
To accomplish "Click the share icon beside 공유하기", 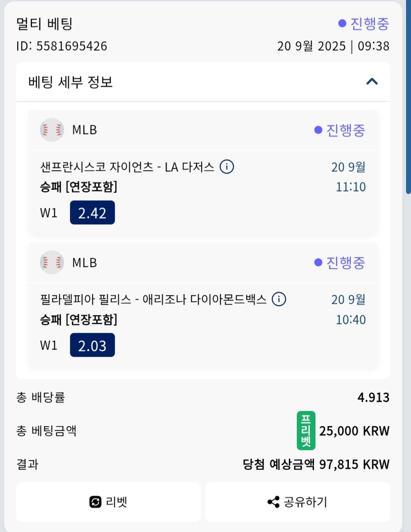I will [x=274, y=502].
